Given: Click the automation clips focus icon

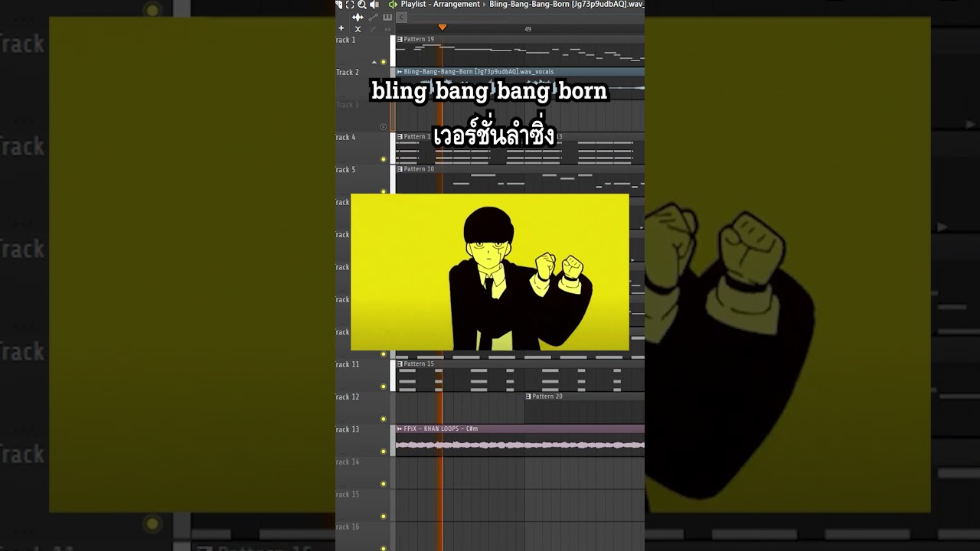Looking at the screenshot, I should point(373,18).
